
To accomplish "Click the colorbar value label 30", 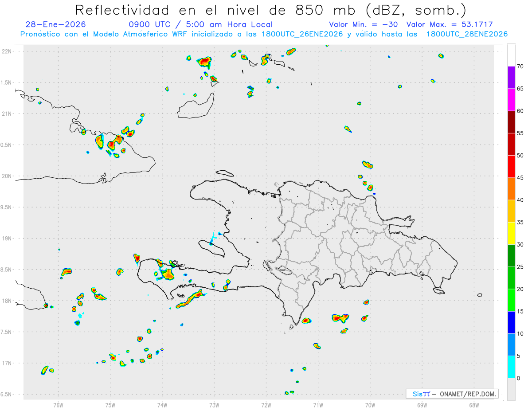I will point(520,245).
